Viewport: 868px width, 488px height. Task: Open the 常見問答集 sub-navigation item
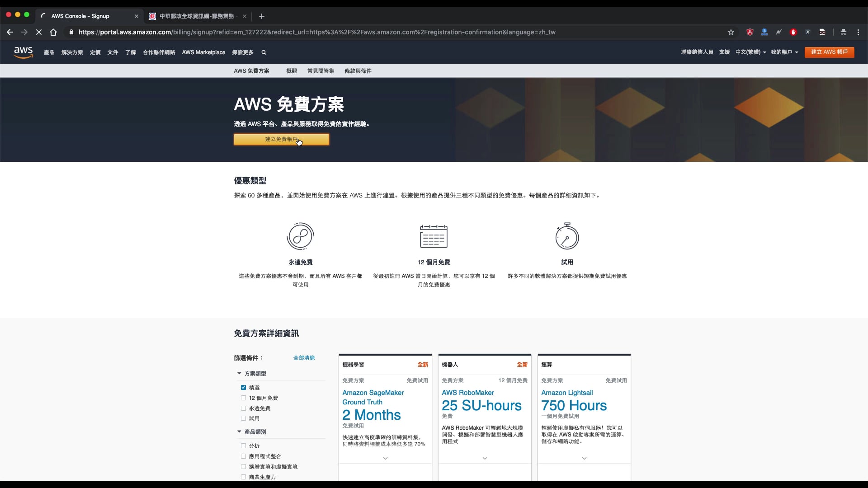[x=321, y=71]
